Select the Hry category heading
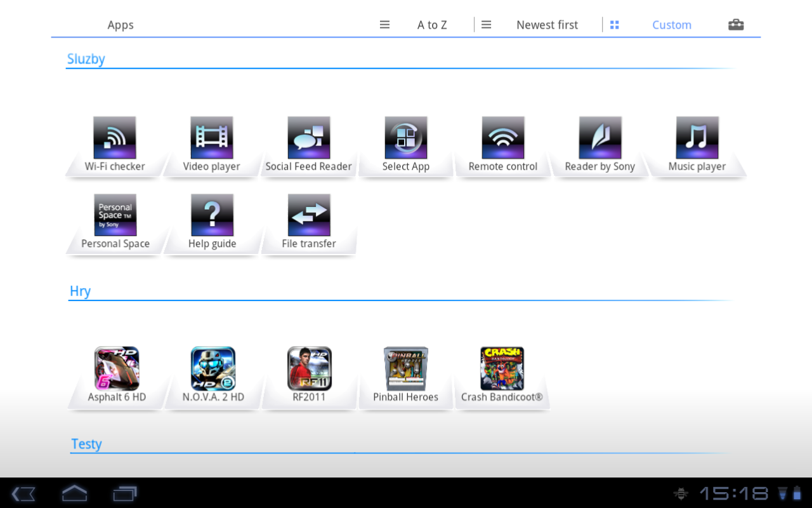812x508 pixels. point(80,291)
